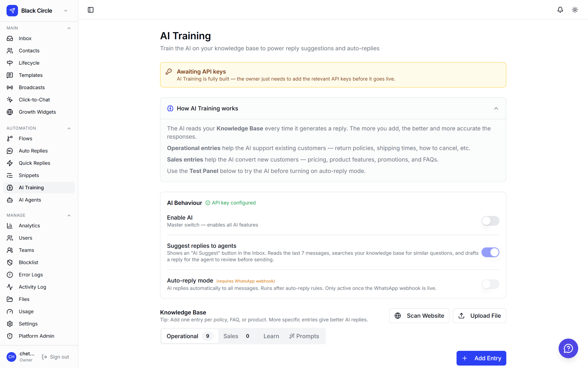Open AI Agents robot icon
Viewport: 588px width, 368px height.
[10, 200]
